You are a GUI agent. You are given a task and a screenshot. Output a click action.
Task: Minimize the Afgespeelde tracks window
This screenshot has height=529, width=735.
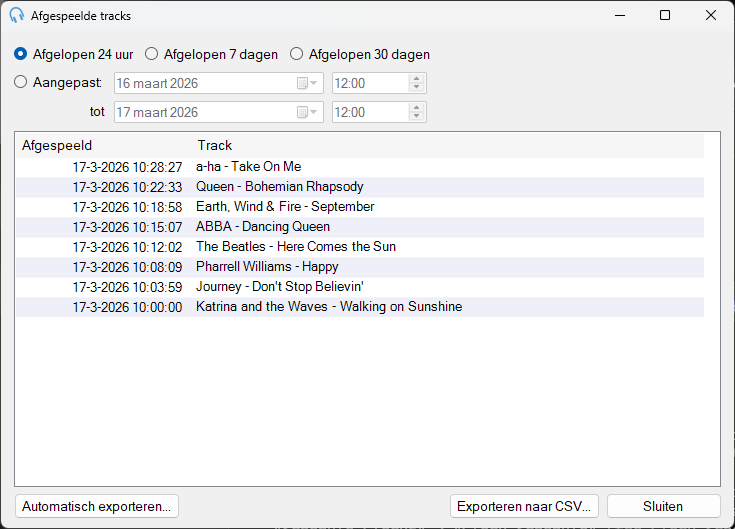tap(620, 15)
